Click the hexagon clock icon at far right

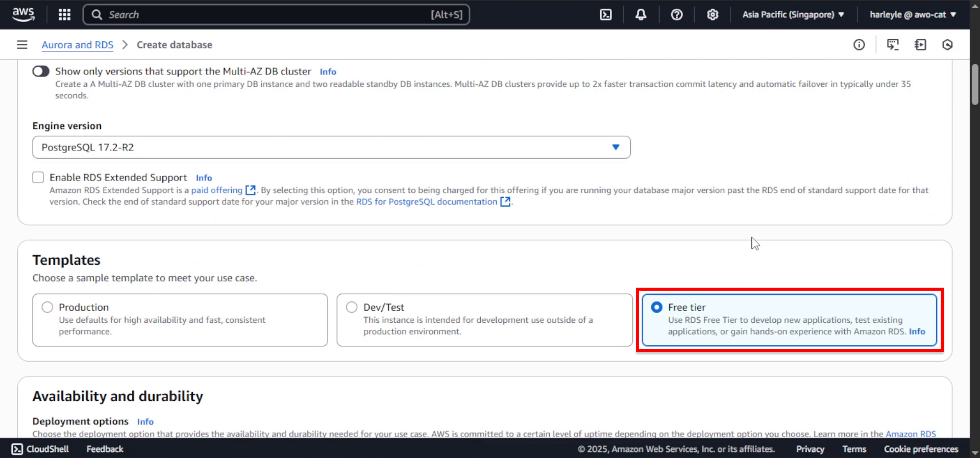[x=947, y=45]
